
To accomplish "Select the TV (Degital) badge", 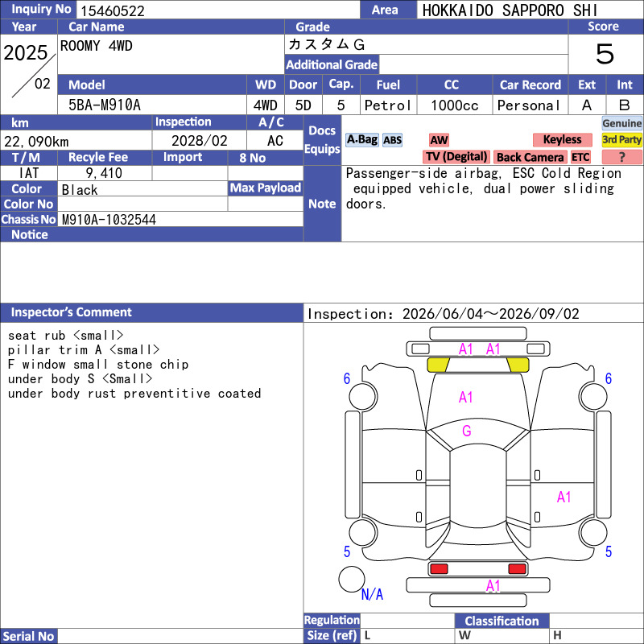I will pyautogui.click(x=456, y=157).
